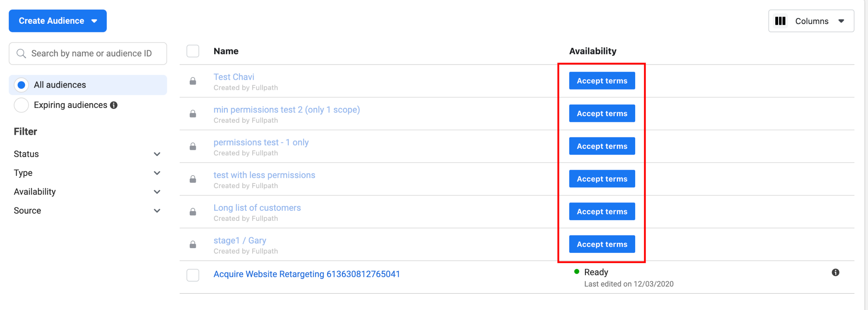Tick checkbox for Acquire Website Retargeting audience
Image resolution: width=868 pixels, height=310 pixels.
tap(193, 275)
